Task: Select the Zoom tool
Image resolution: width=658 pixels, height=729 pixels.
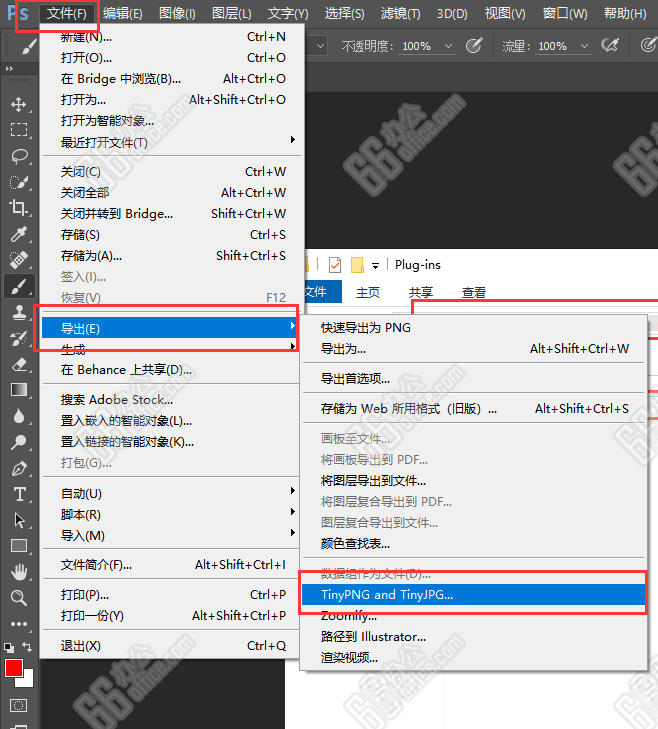Action: click(19, 598)
